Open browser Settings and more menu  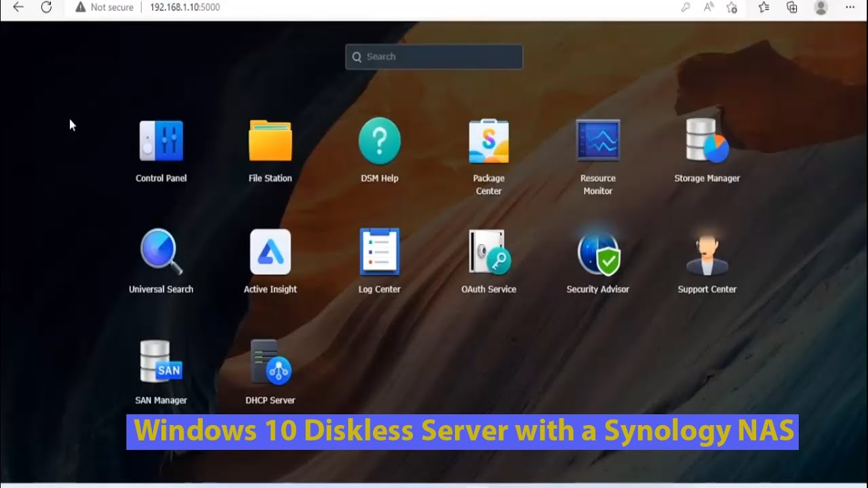coord(850,7)
